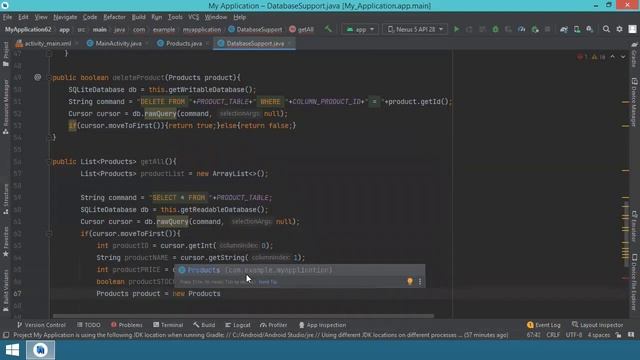Open Profiler tool window

click(273, 325)
